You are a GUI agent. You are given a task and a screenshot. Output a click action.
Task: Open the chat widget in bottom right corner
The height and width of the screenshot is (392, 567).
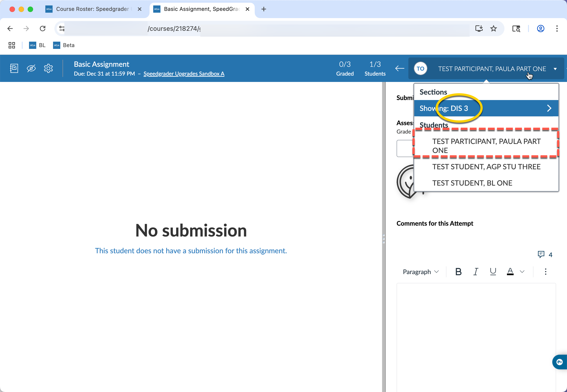(x=559, y=362)
